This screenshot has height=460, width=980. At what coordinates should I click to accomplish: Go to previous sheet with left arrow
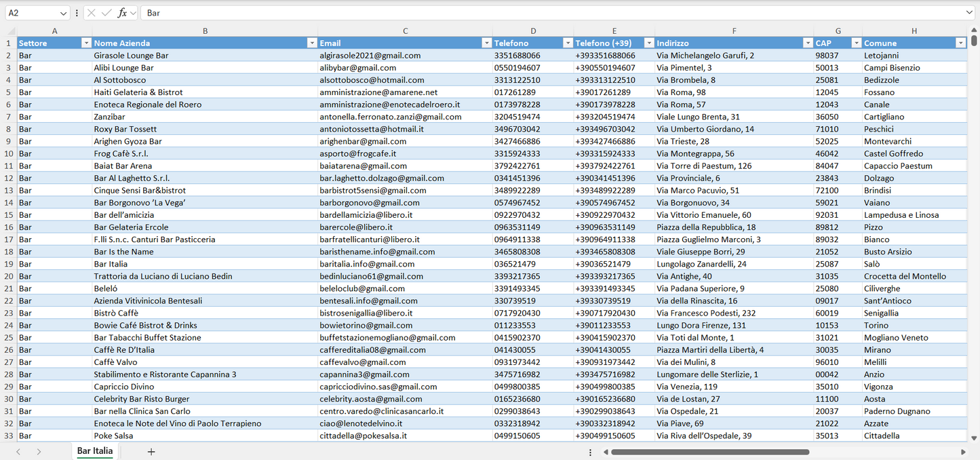pyautogui.click(x=18, y=452)
